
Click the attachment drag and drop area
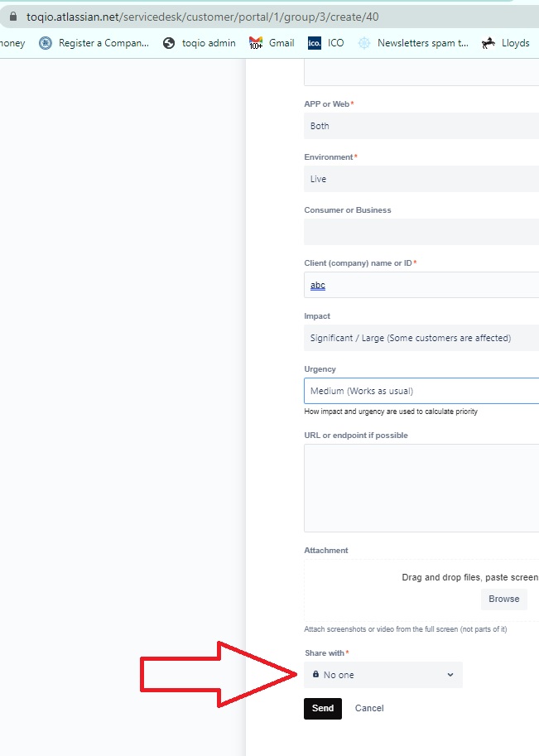(x=421, y=590)
